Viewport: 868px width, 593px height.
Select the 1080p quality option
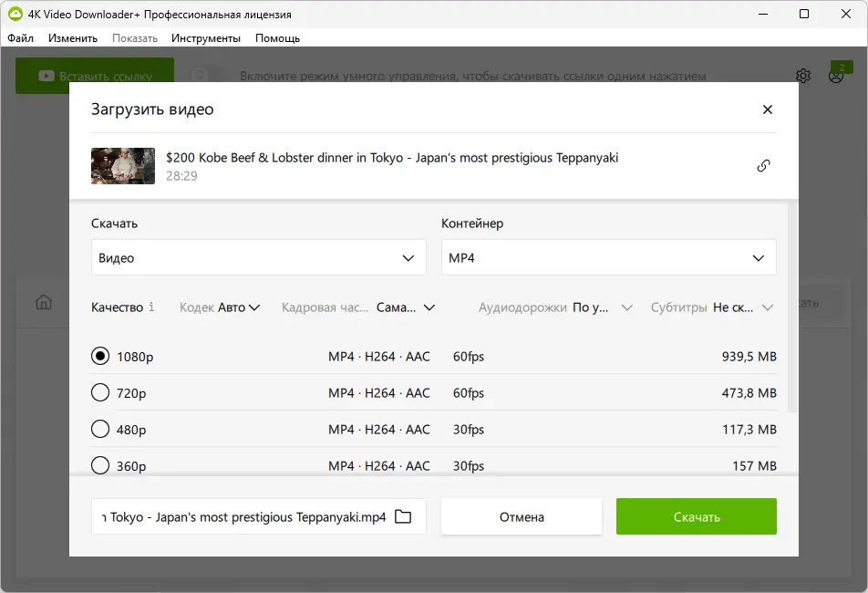pyautogui.click(x=100, y=356)
